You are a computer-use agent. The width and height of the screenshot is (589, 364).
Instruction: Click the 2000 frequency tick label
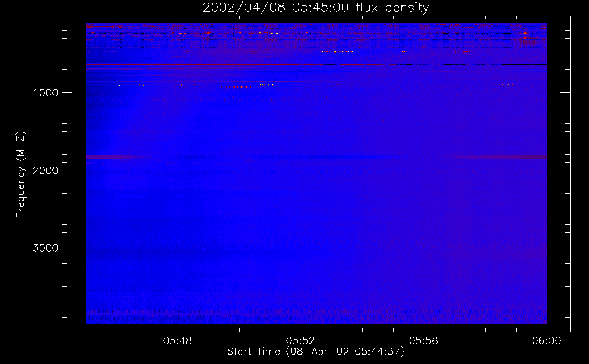[x=46, y=170]
